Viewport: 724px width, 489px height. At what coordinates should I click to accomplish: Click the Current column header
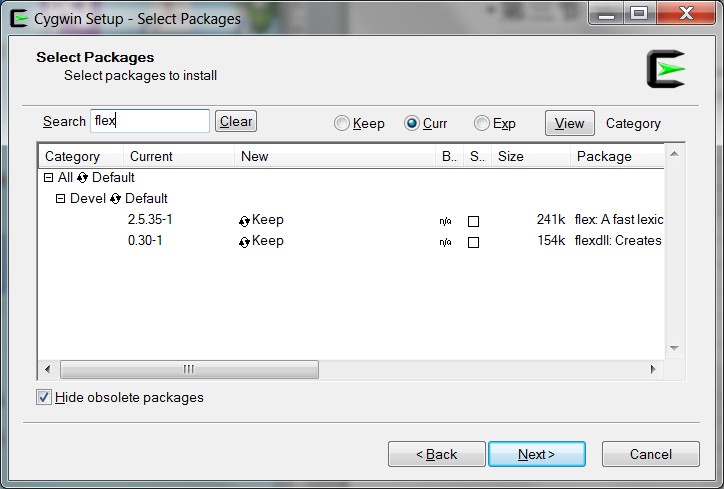(x=179, y=157)
